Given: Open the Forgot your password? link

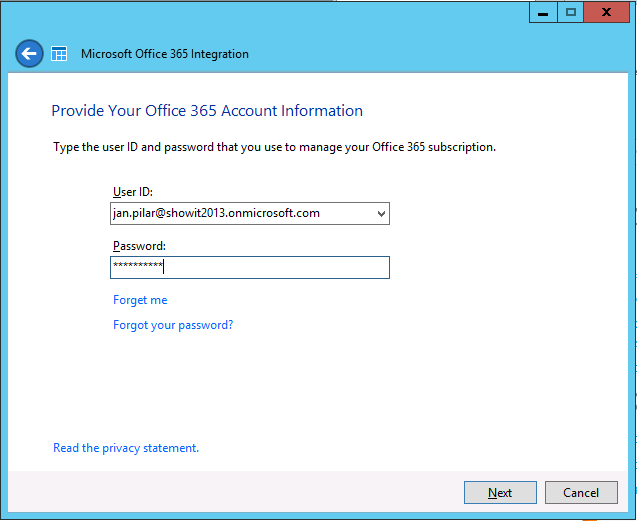Looking at the screenshot, I should point(173,325).
